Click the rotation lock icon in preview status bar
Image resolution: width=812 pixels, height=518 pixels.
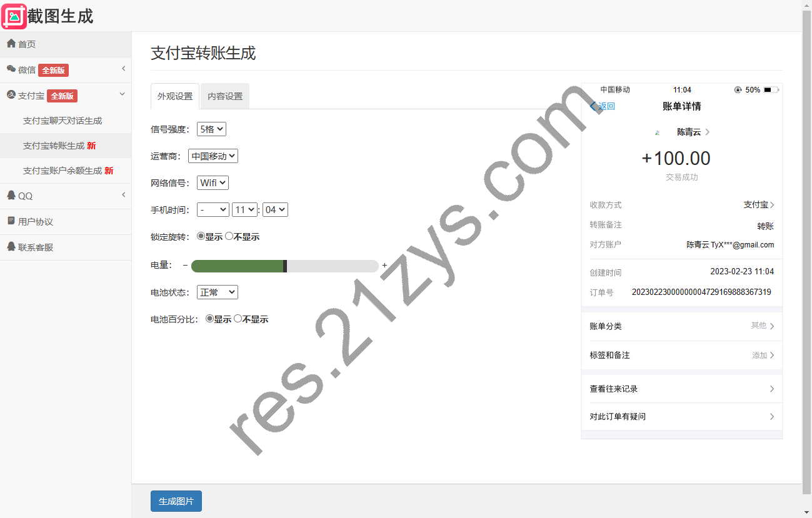coord(738,90)
